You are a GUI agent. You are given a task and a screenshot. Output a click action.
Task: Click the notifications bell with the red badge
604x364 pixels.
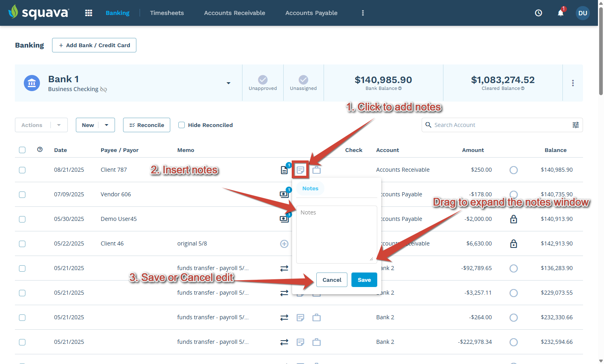tap(560, 13)
